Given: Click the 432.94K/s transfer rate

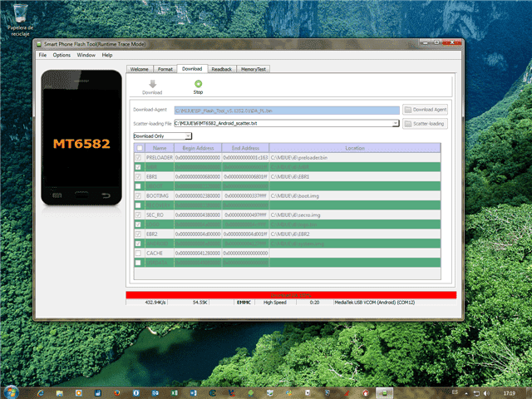Looking at the screenshot, I should click(155, 303).
